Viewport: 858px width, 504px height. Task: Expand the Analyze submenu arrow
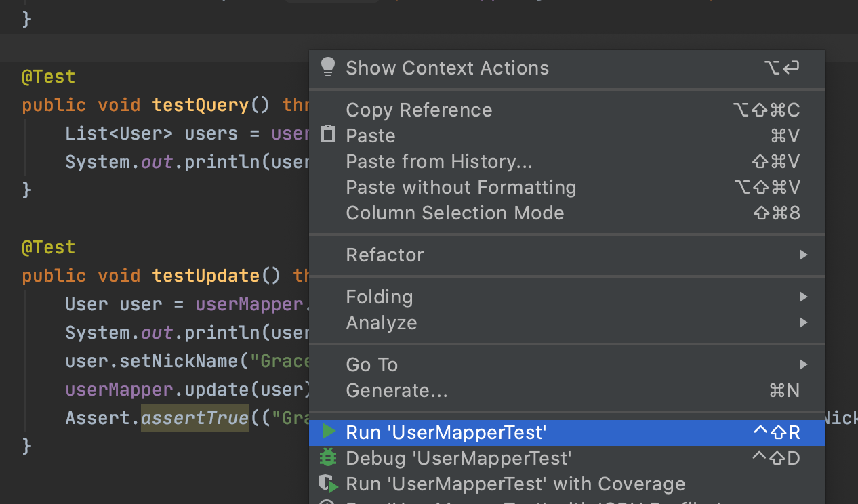click(803, 322)
